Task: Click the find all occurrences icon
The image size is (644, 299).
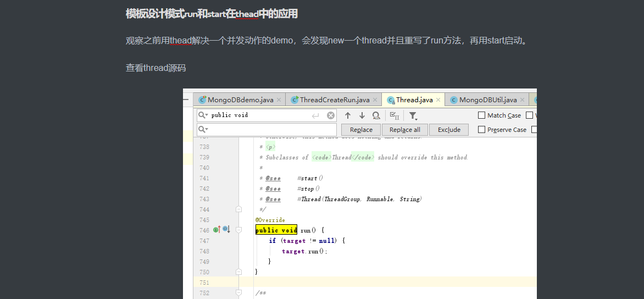Action: coord(376,116)
